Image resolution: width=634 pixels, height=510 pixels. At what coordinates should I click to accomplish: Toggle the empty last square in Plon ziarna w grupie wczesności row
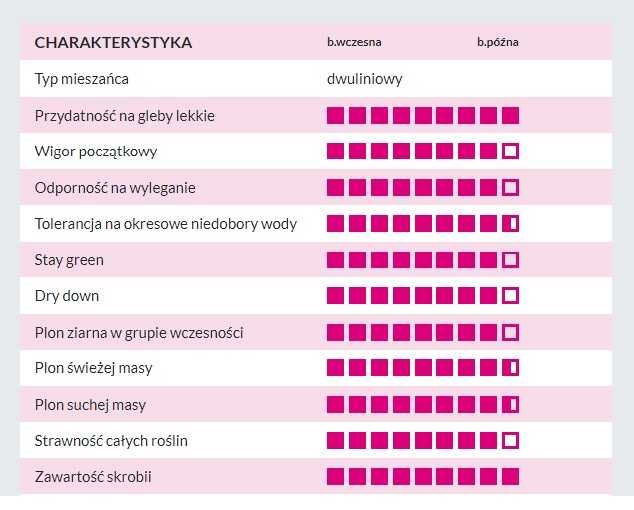(511, 332)
